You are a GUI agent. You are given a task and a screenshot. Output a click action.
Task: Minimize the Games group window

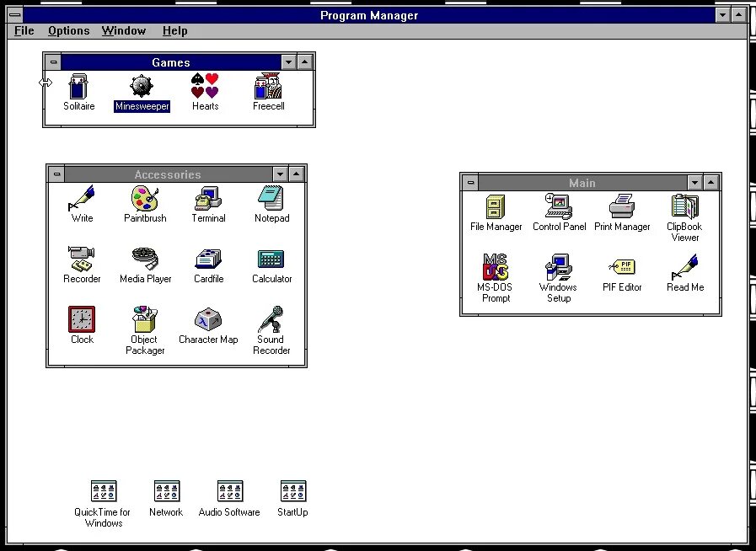pyautogui.click(x=288, y=62)
